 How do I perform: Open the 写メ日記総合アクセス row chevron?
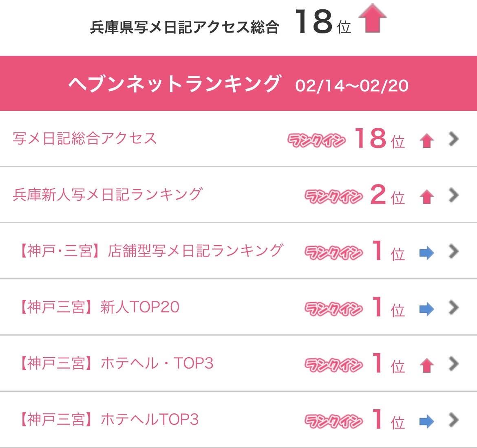(454, 139)
